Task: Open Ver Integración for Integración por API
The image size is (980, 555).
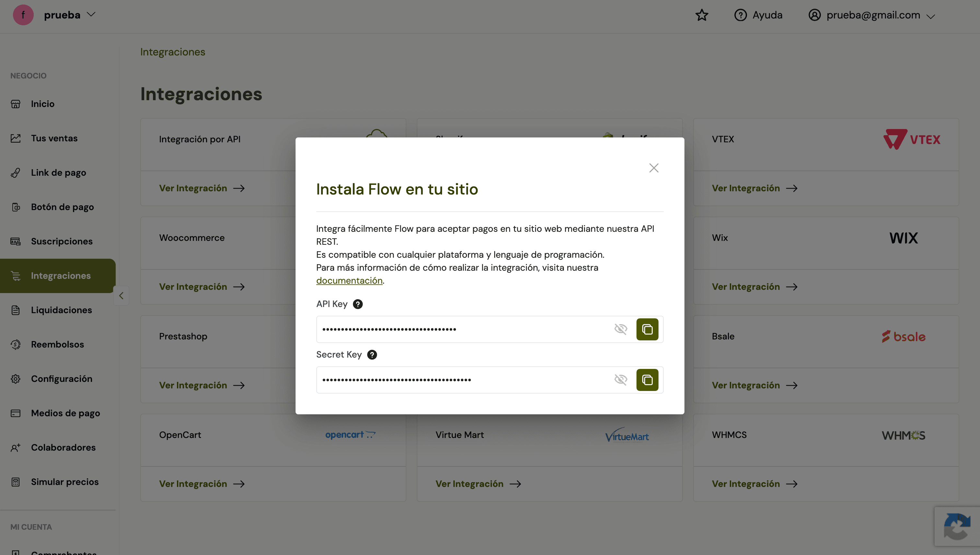Action: (202, 188)
